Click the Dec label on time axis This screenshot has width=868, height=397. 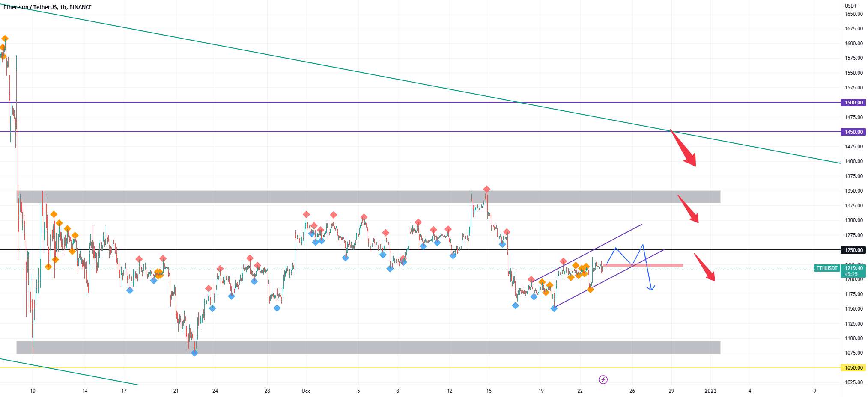click(x=306, y=391)
